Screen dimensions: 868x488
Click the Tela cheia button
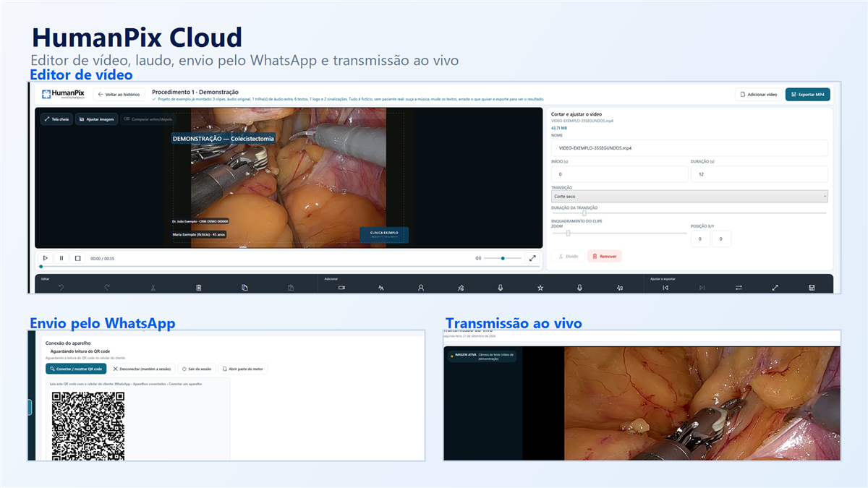(56, 119)
